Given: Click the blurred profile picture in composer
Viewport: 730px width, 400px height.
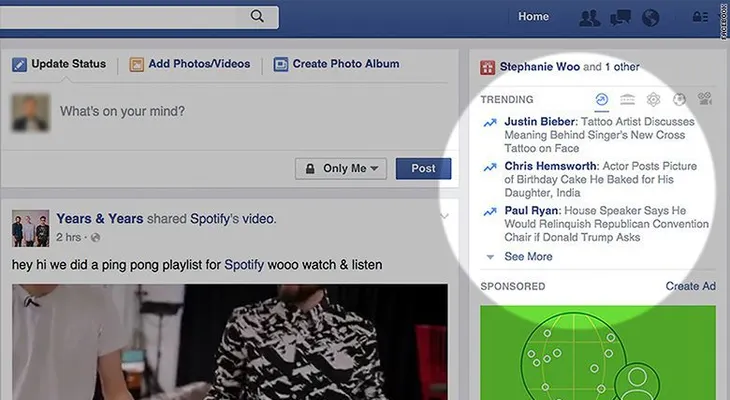Looking at the screenshot, I should pyautogui.click(x=30, y=113).
